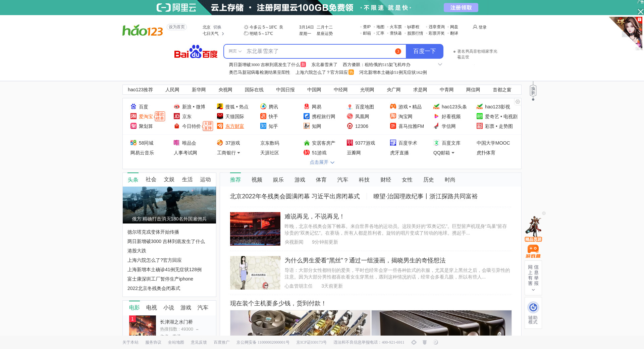Click the 58同城 site icon

click(x=133, y=143)
